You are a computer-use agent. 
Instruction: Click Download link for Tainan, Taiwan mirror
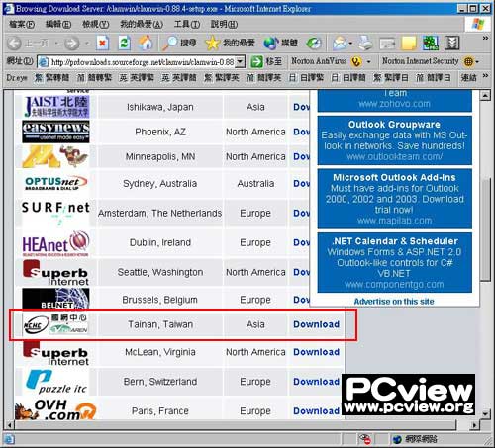[316, 324]
